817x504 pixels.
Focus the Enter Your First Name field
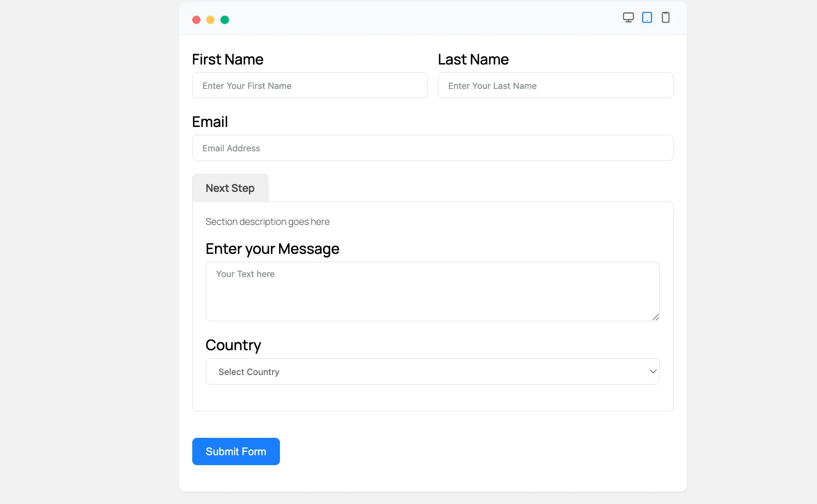(x=310, y=86)
